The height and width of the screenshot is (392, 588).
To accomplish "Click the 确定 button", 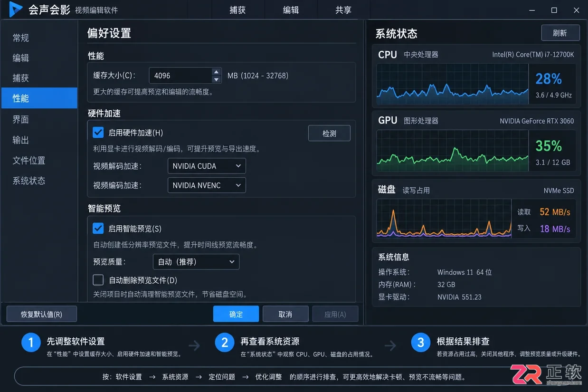I will point(236,314).
